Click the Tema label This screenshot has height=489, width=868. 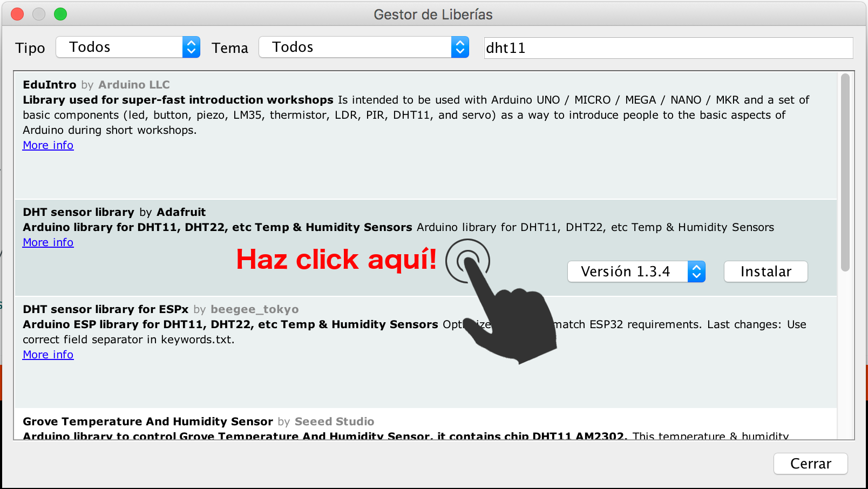pyautogui.click(x=230, y=48)
